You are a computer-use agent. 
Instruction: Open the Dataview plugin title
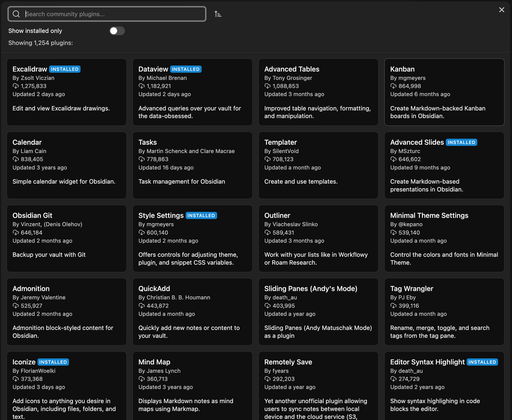pos(153,69)
